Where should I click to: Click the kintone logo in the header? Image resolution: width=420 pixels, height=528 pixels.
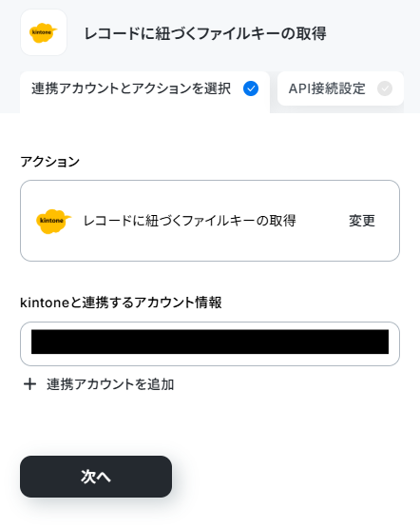[x=44, y=32]
